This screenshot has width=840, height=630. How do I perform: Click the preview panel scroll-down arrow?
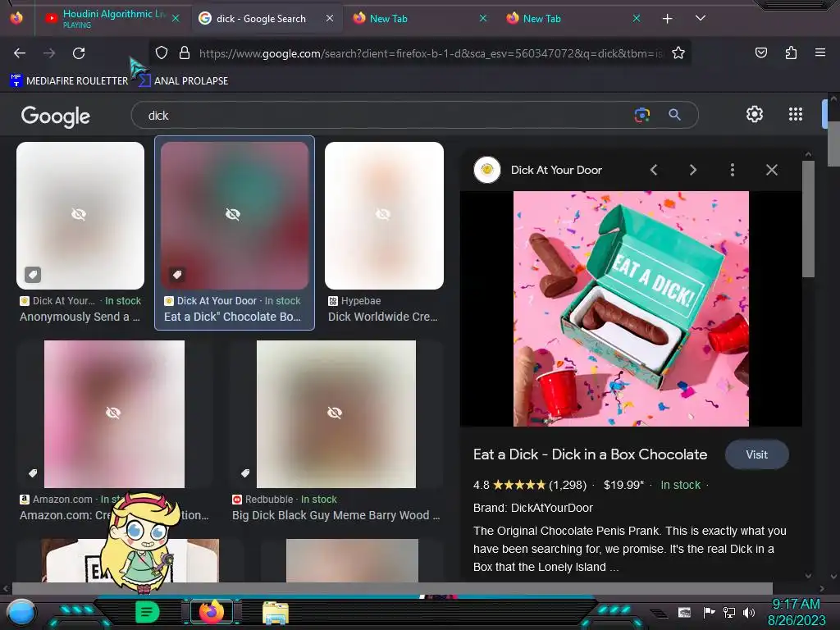pos(808,575)
